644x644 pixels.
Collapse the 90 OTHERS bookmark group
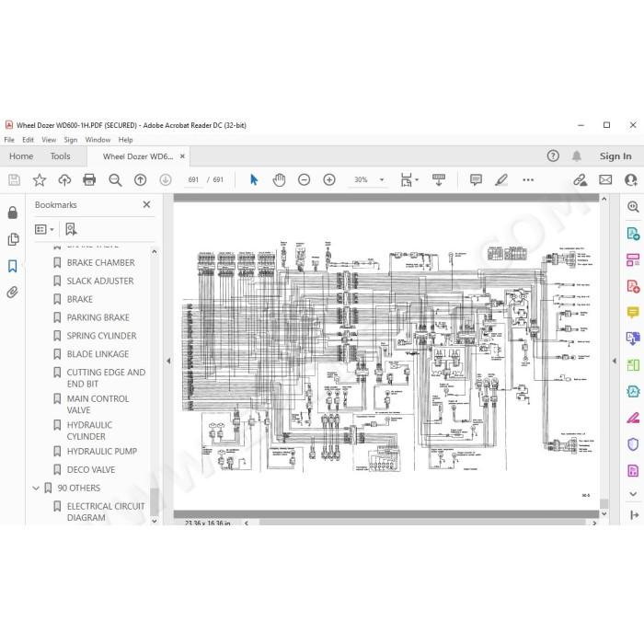click(36, 488)
